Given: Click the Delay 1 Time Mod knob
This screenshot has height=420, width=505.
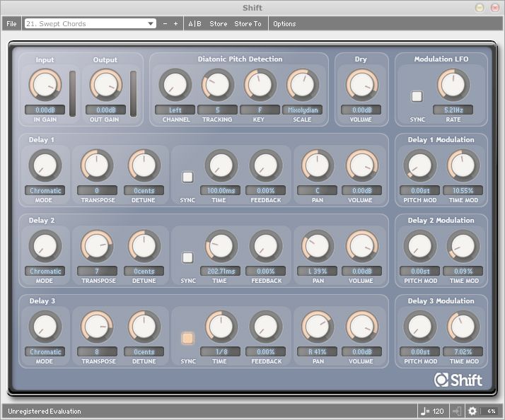Looking at the screenshot, I should pos(463,165).
